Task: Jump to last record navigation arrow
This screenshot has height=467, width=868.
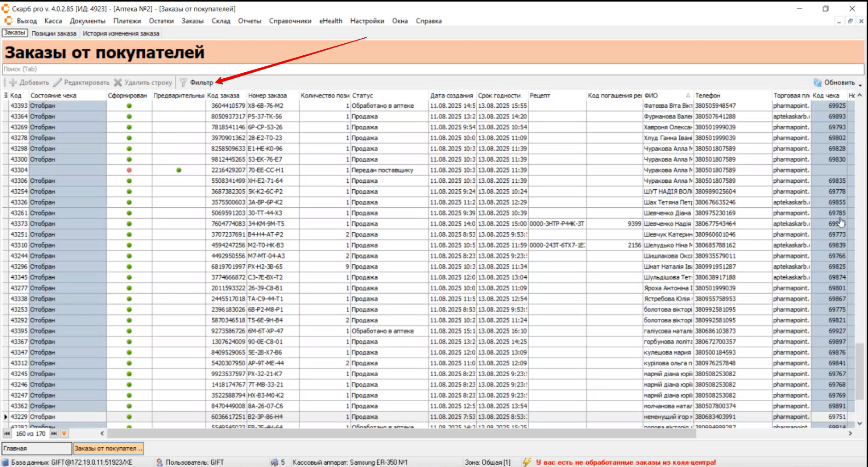Action: coord(54,433)
